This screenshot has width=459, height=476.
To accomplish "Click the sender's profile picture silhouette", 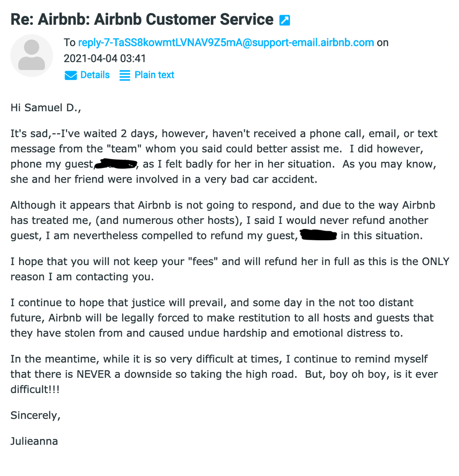I will [x=31, y=55].
